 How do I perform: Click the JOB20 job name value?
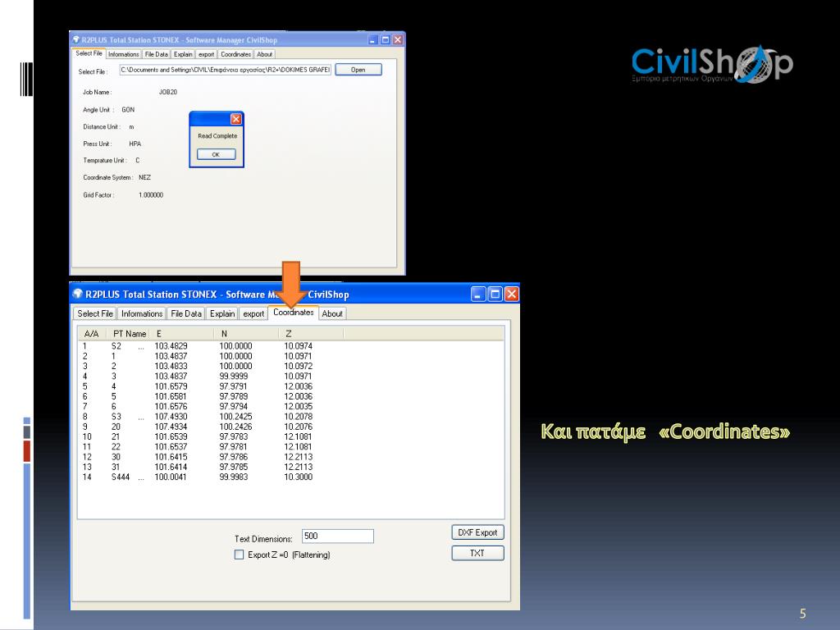pyautogui.click(x=167, y=92)
